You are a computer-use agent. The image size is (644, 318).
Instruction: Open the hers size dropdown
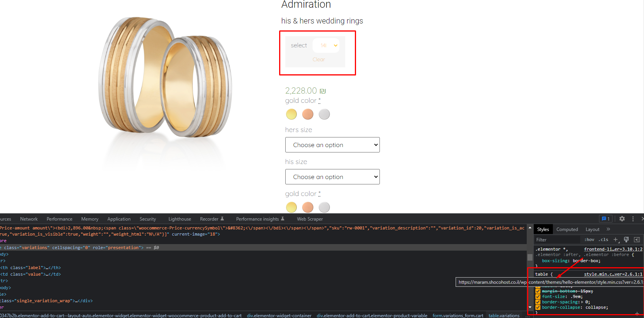coord(333,145)
